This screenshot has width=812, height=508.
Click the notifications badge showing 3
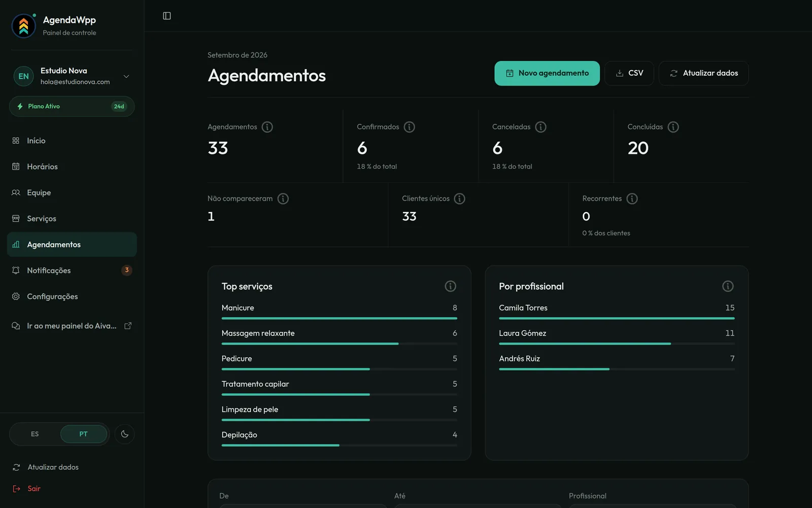[x=127, y=270]
